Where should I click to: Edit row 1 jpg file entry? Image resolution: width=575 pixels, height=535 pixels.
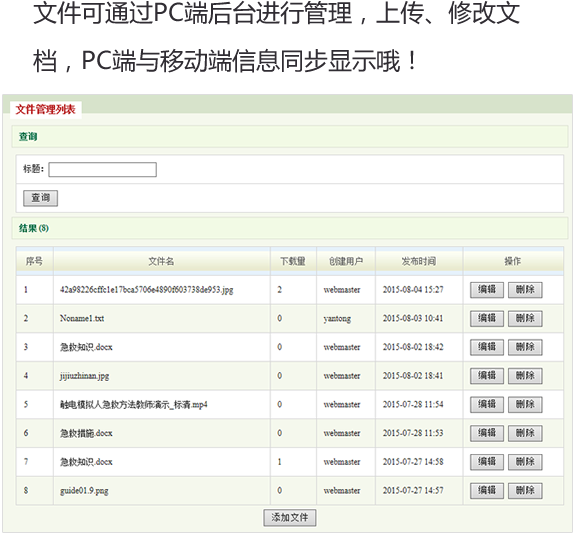tap(487, 290)
